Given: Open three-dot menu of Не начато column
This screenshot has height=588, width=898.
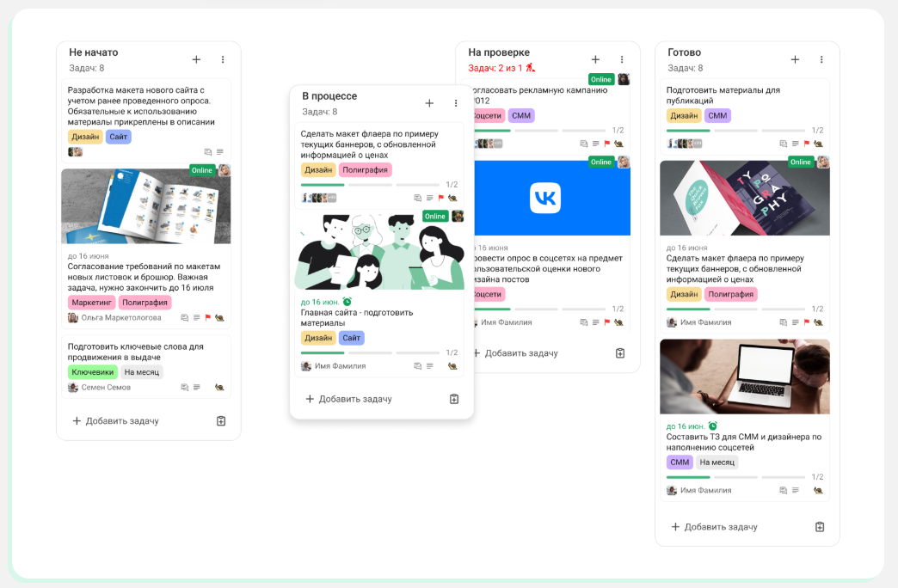Looking at the screenshot, I should click(x=223, y=59).
